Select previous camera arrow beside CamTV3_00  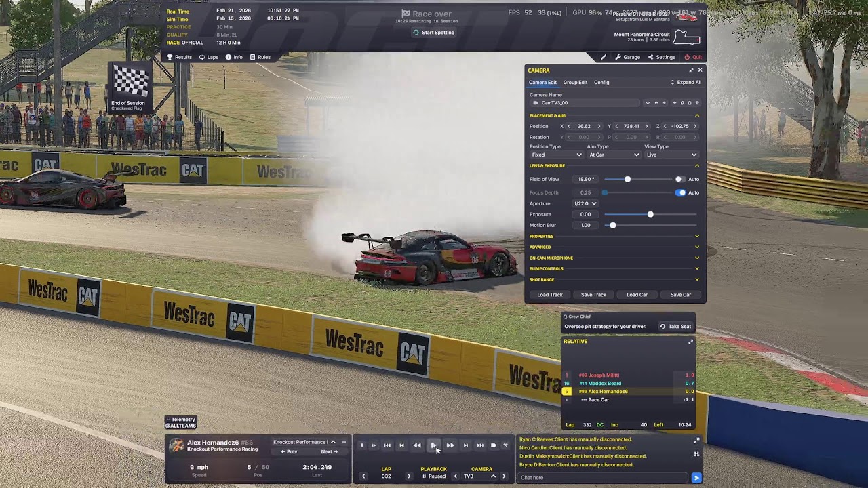[656, 103]
